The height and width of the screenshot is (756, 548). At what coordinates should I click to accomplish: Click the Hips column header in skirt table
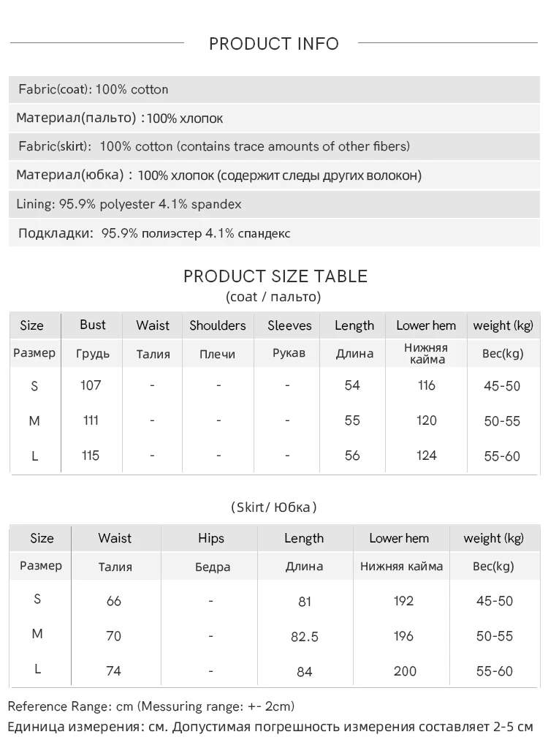(211, 539)
